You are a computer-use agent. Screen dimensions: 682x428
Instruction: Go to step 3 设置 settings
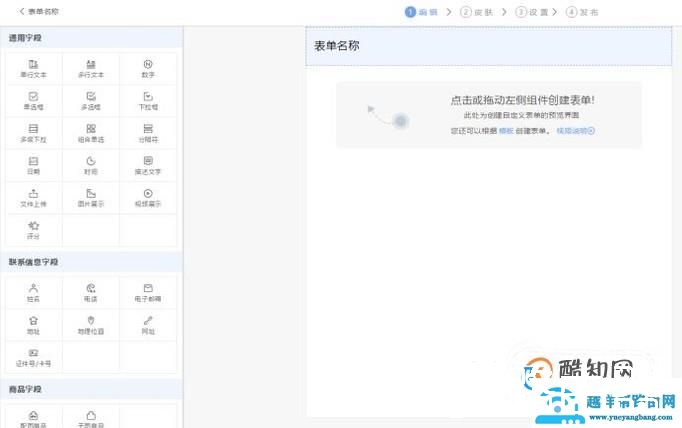(532, 12)
